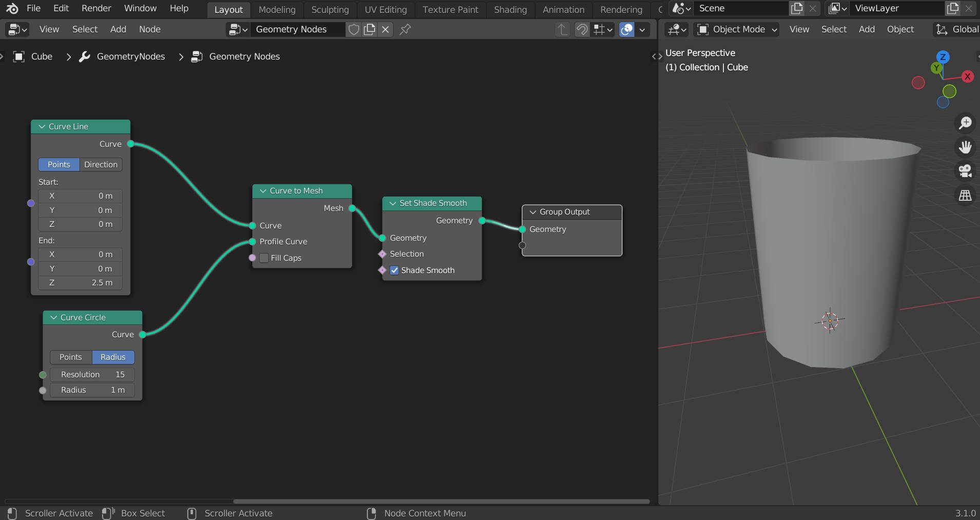This screenshot has width=980, height=520.
Task: Adjust the Resolution slider on Curve Circle
Action: click(x=92, y=374)
